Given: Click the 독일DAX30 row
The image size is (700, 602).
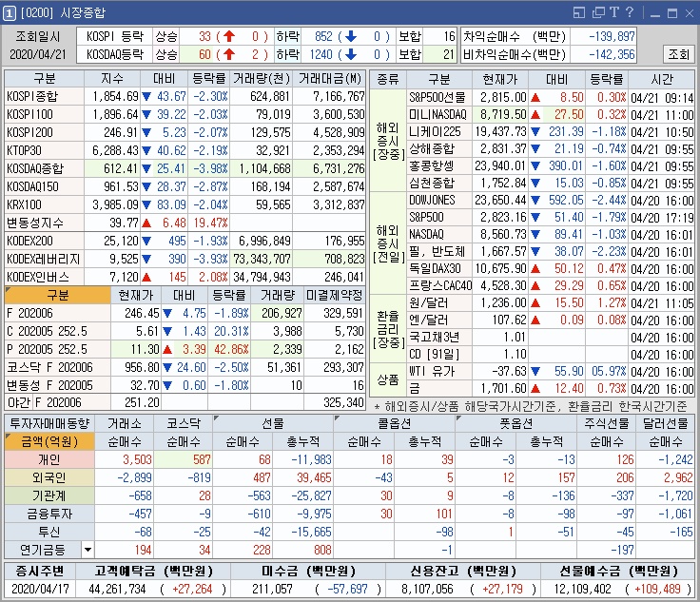Looking at the screenshot, I should (x=551, y=268).
